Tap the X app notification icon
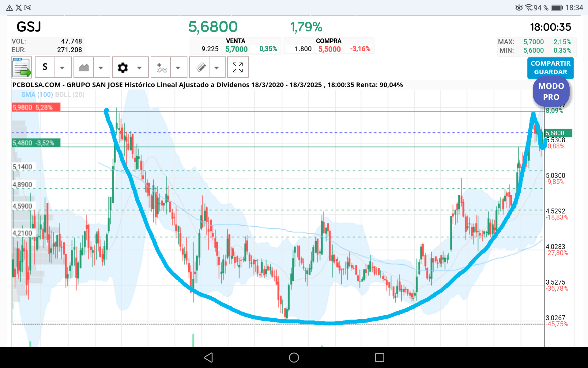588x368 pixels. point(19,8)
